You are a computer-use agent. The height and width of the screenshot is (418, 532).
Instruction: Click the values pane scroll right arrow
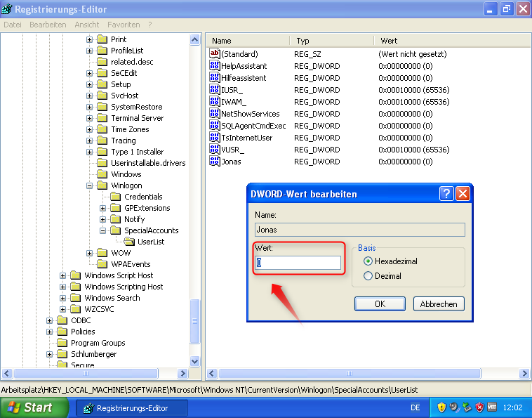(x=524, y=374)
